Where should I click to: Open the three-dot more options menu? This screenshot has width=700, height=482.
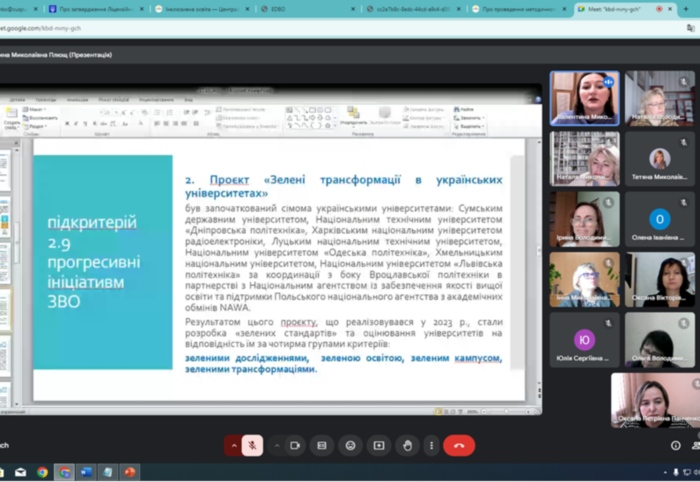pyautogui.click(x=432, y=445)
